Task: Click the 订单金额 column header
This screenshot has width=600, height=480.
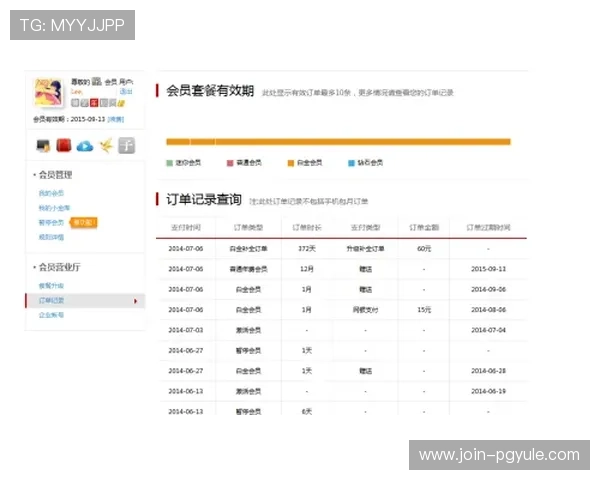Action: 424,227
